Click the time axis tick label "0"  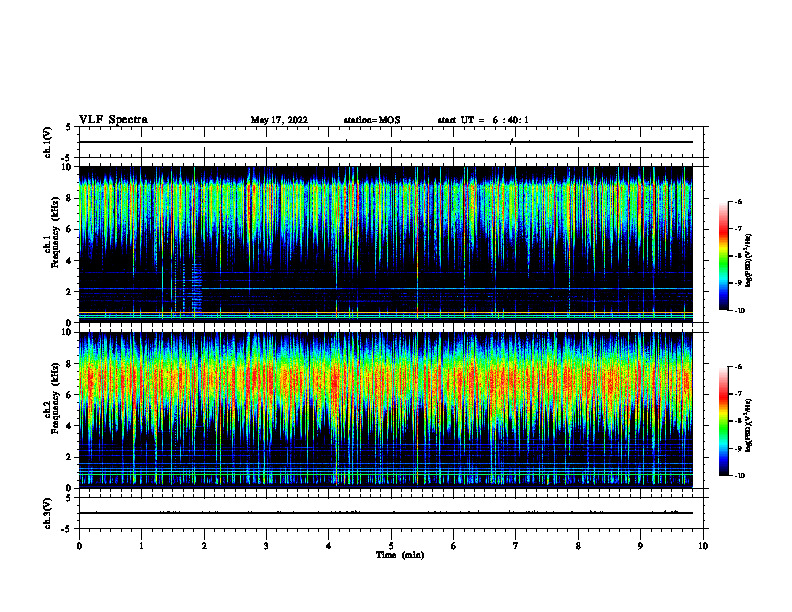[79, 546]
